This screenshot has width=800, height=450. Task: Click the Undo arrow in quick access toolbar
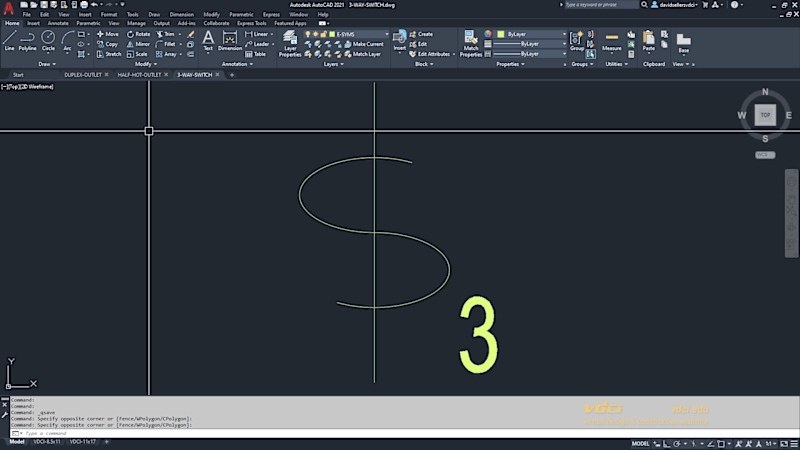(94, 5)
